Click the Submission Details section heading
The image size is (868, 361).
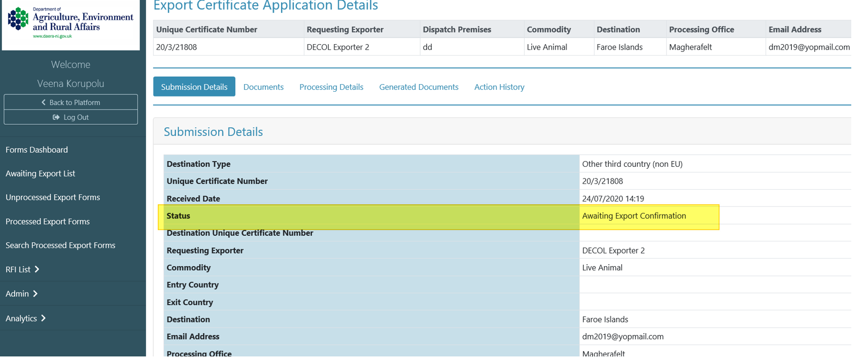pos(213,132)
